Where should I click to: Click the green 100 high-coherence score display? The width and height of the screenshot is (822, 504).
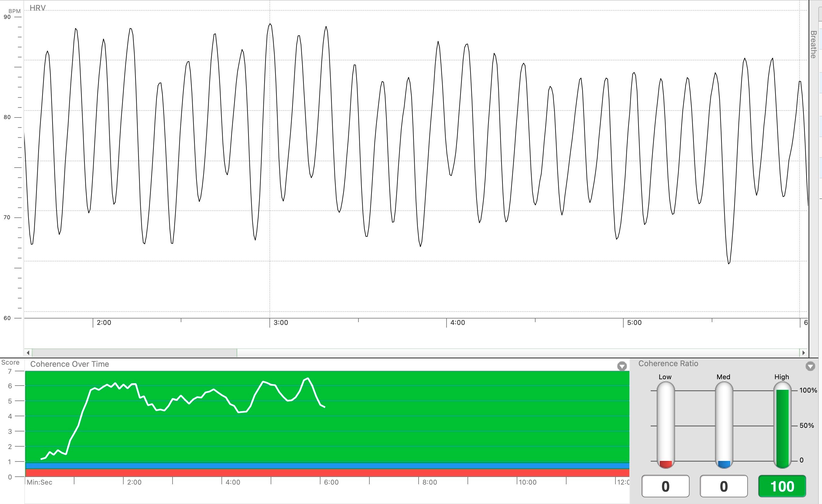click(782, 486)
